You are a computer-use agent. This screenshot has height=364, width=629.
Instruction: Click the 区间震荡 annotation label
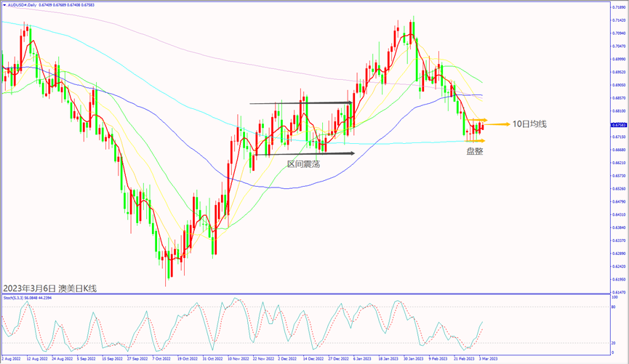tap(303, 164)
